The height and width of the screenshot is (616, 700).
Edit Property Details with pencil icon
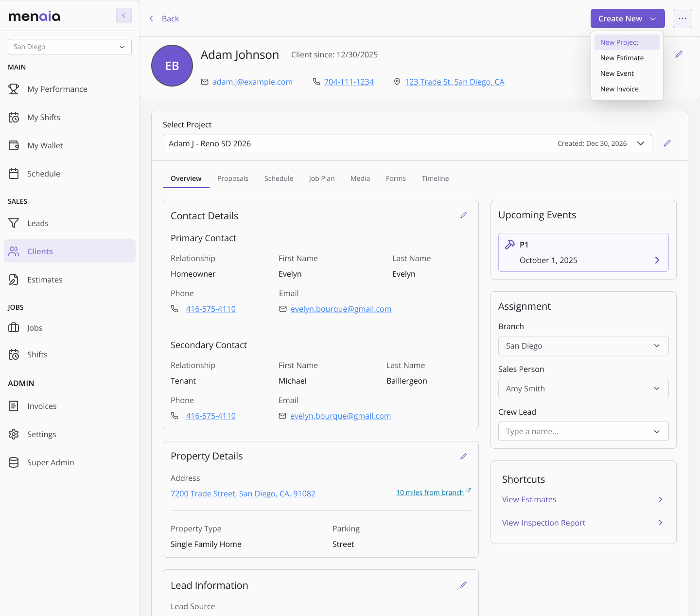tap(464, 456)
